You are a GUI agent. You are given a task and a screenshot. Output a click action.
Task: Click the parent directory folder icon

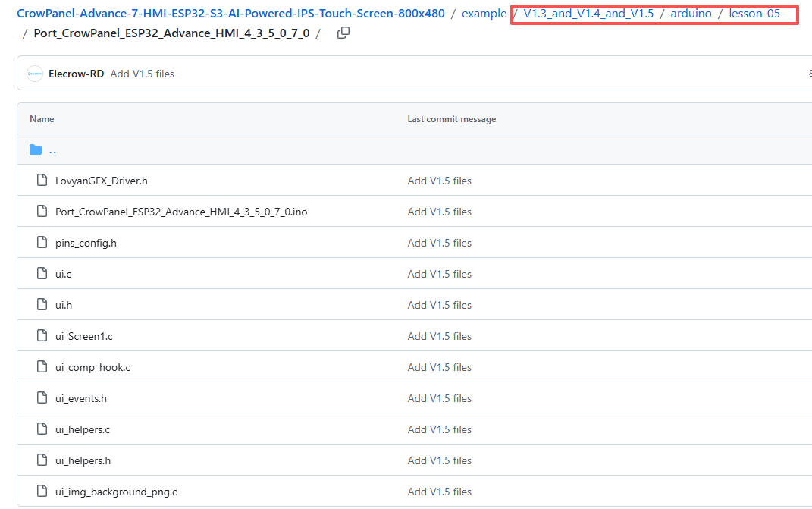tap(36, 149)
